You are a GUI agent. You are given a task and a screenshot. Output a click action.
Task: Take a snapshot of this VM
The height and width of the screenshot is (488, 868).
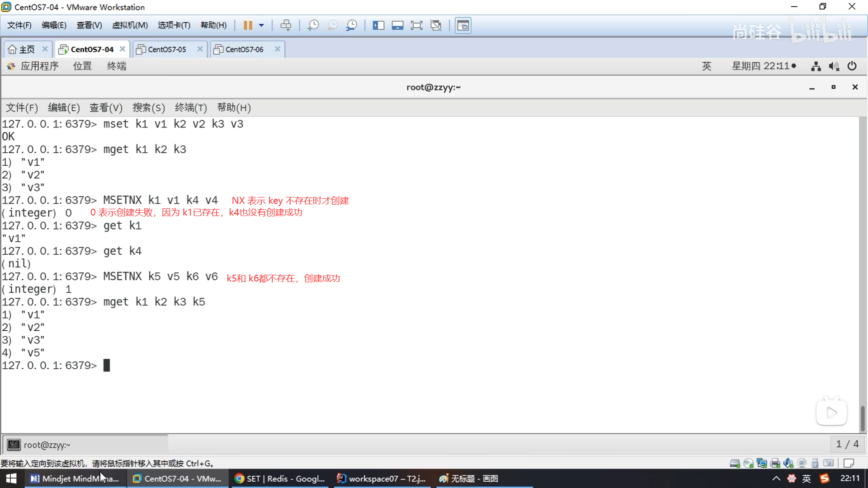tap(313, 25)
